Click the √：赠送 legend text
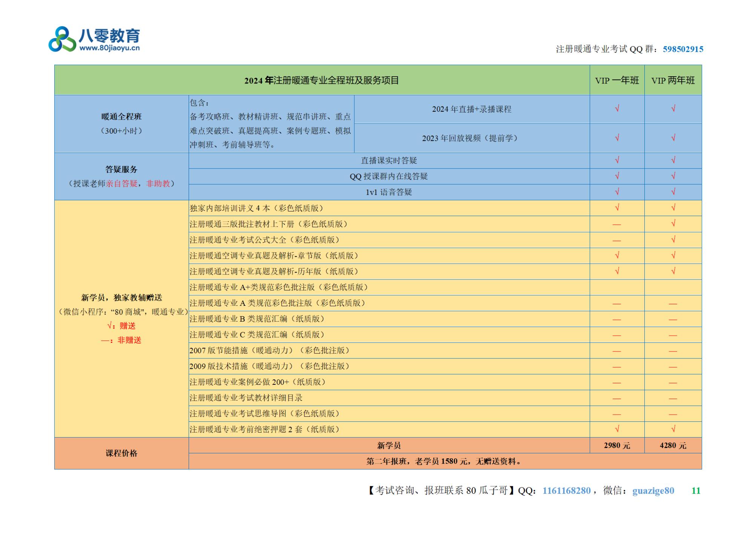The height and width of the screenshot is (535, 756). click(121, 326)
